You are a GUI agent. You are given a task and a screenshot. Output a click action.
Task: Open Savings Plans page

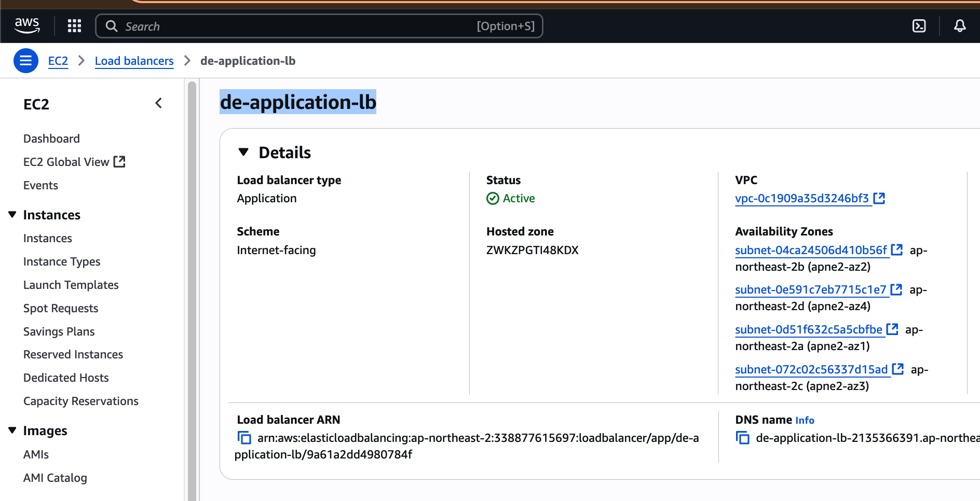click(x=59, y=331)
